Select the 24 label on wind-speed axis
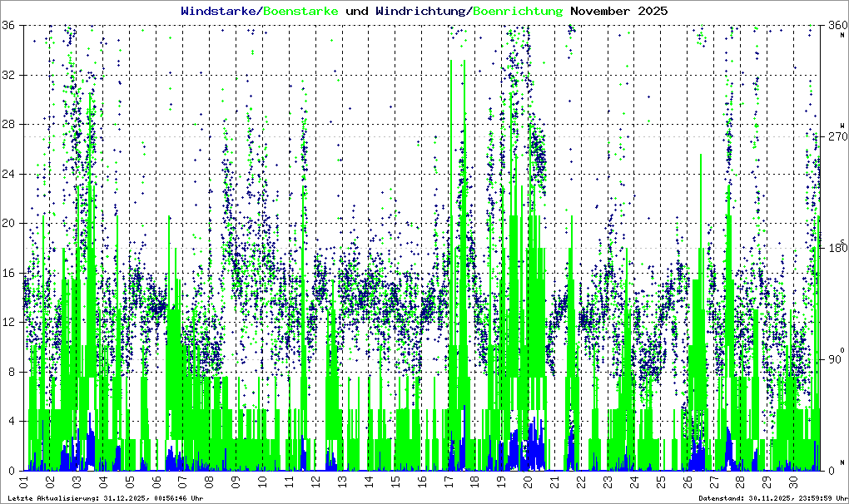The image size is (849, 504). (x=8, y=174)
